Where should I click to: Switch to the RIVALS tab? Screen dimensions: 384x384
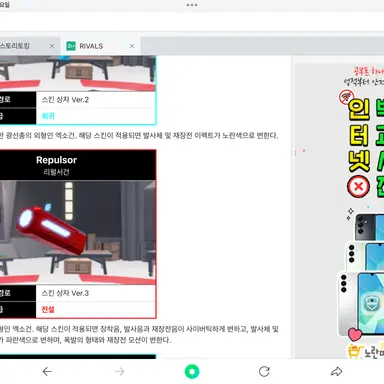(100, 46)
